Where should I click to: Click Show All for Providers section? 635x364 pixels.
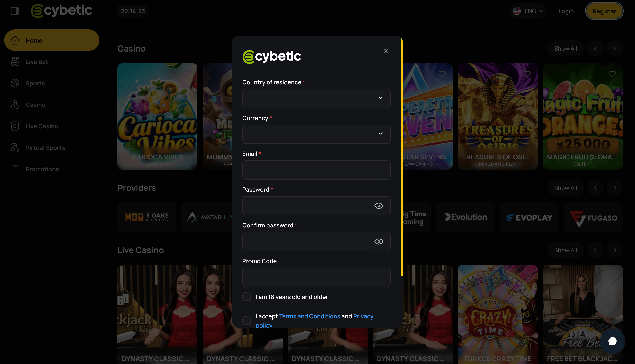tap(566, 188)
